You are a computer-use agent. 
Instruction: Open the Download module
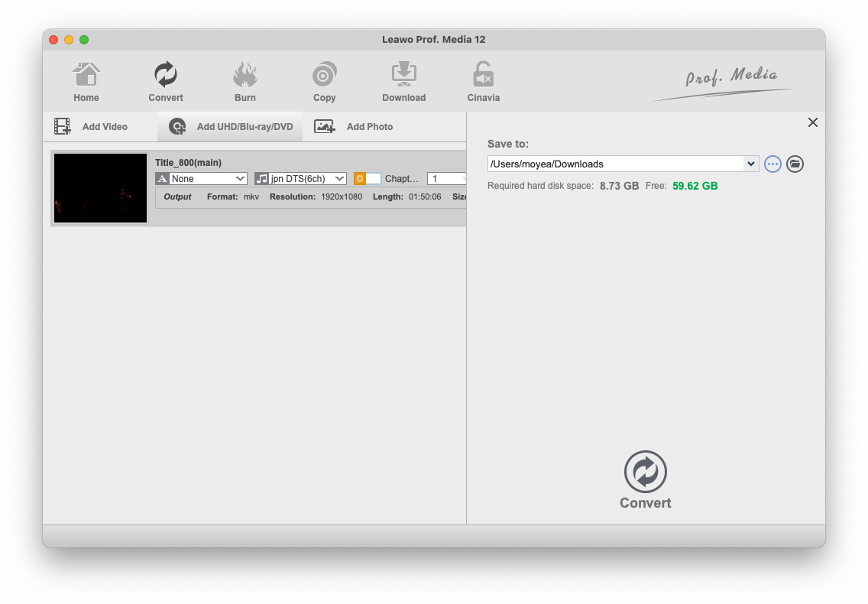coord(403,82)
